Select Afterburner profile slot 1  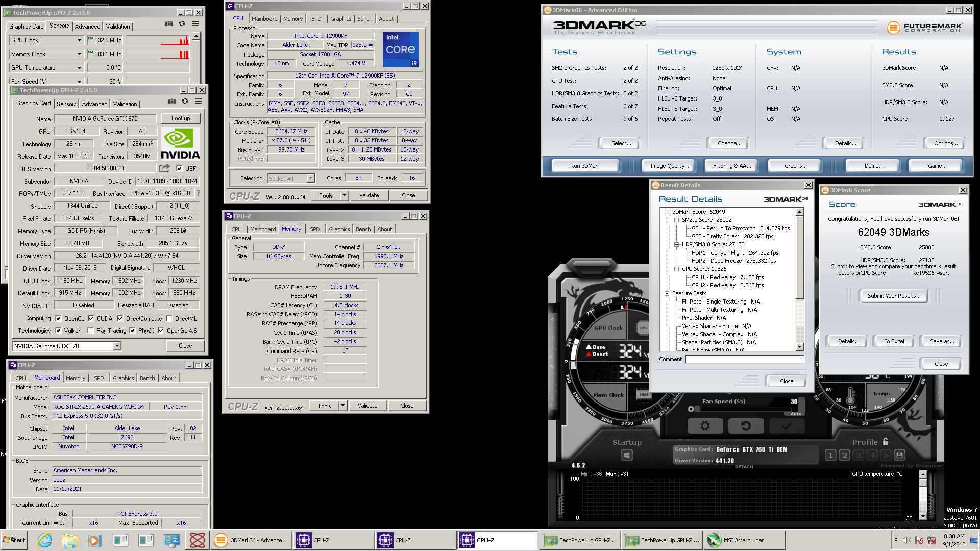pos(830,455)
